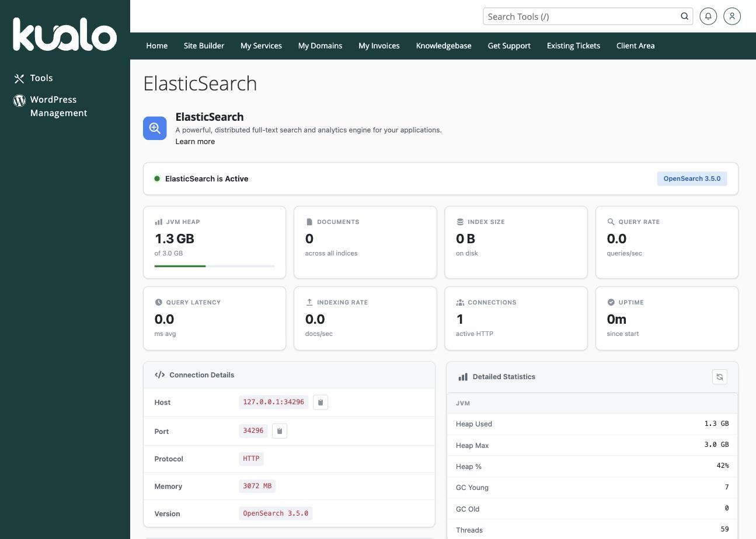Click the OpenSearch 3.5.0 version value in Connection Details

click(x=276, y=513)
